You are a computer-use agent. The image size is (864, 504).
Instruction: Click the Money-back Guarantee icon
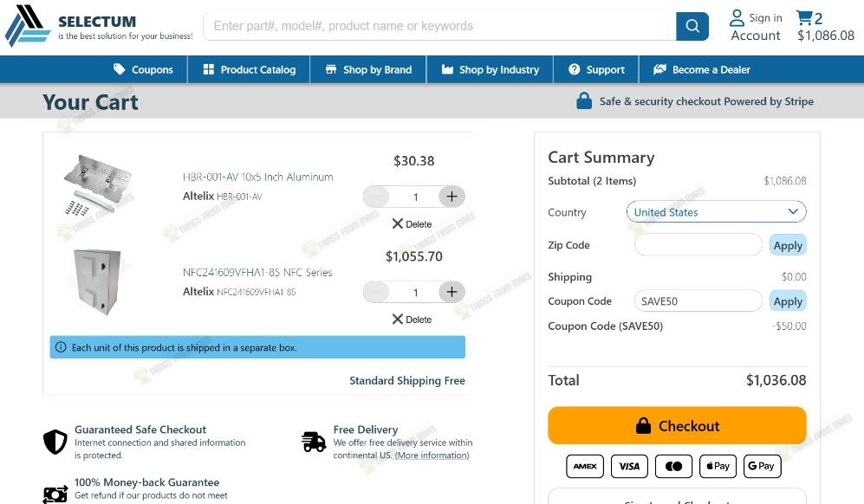click(x=55, y=494)
